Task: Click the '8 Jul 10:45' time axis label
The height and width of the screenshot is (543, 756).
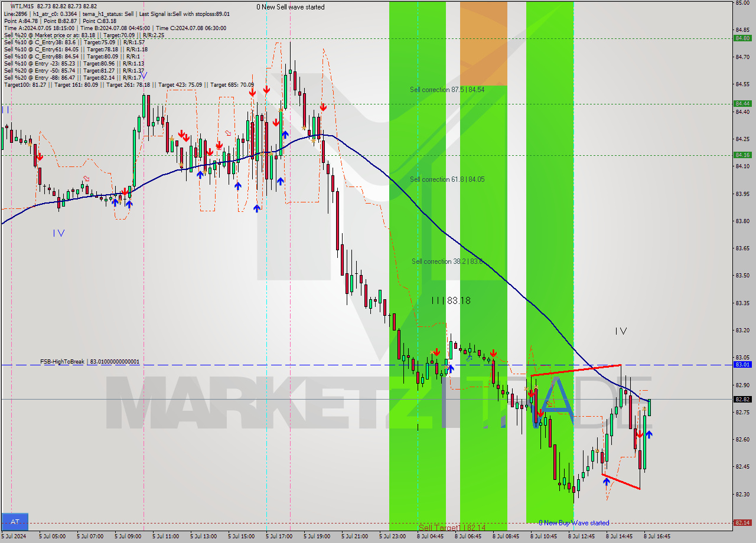Action: [543, 537]
